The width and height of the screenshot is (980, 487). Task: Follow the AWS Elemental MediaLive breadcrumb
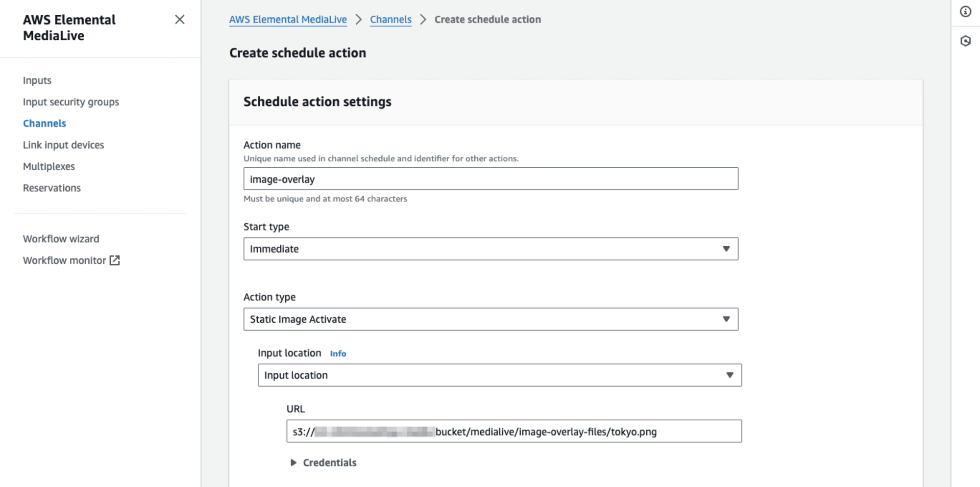click(x=288, y=20)
